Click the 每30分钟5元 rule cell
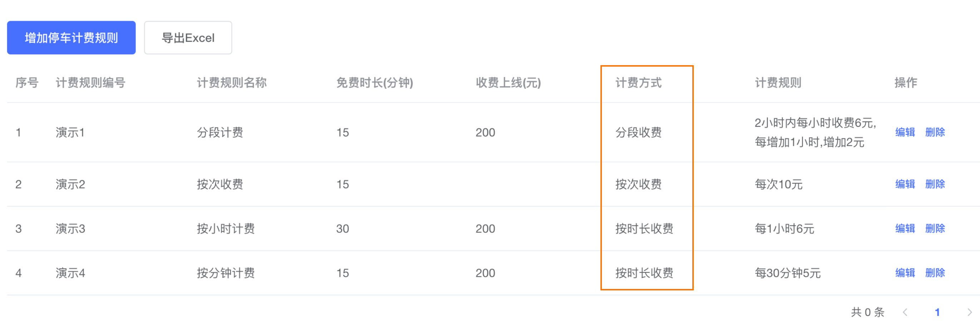Screen dimensions: 980x328 787,273
